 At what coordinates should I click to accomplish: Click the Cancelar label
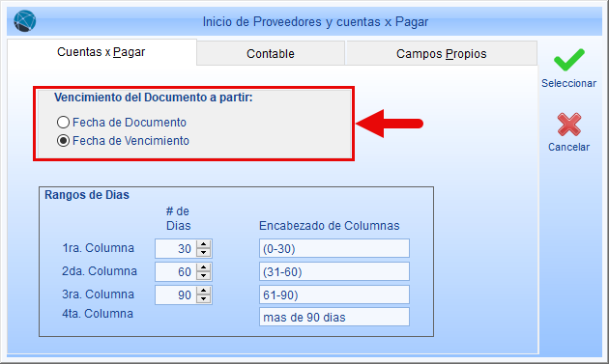click(x=568, y=147)
